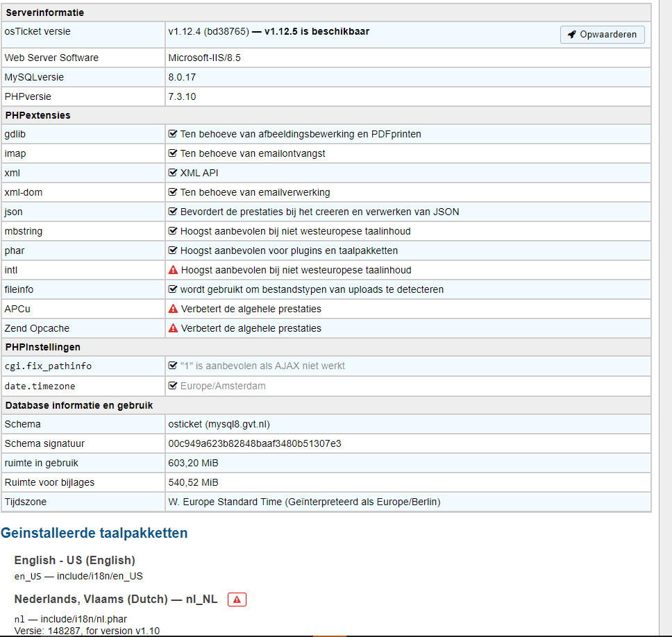This screenshot has width=672, height=637.
Task: Click the fileinfo check mark icon
Action: tap(173, 289)
